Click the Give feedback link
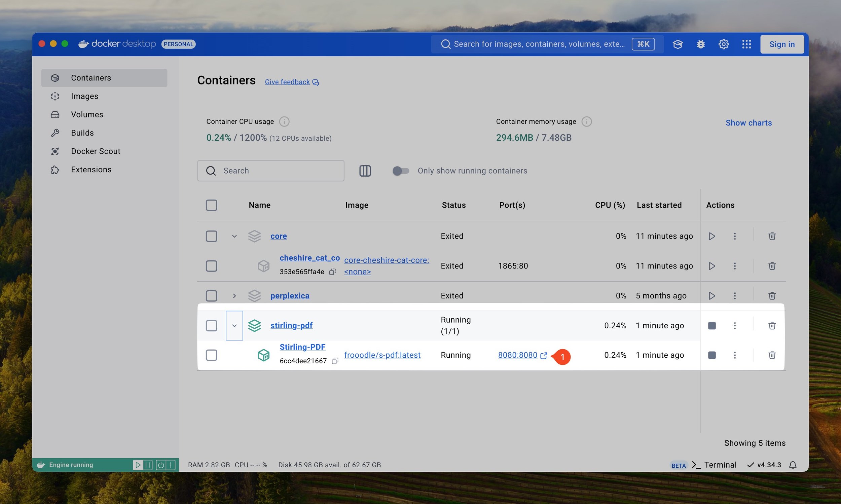The width and height of the screenshot is (841, 504). pyautogui.click(x=291, y=82)
